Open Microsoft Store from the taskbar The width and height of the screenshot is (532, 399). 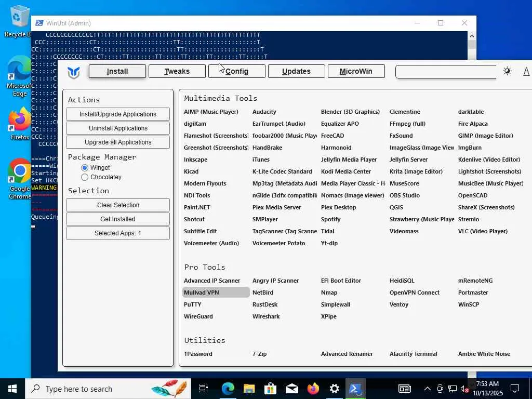(270, 389)
